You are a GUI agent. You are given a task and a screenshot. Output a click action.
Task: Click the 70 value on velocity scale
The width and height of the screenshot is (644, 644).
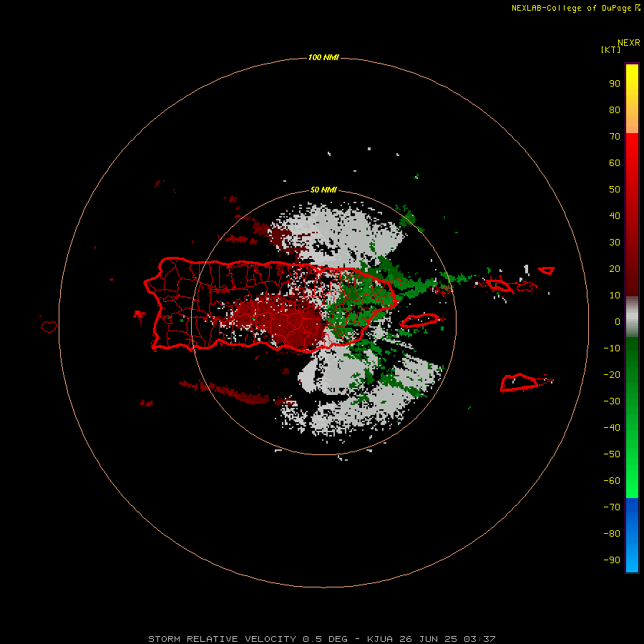[615, 137]
